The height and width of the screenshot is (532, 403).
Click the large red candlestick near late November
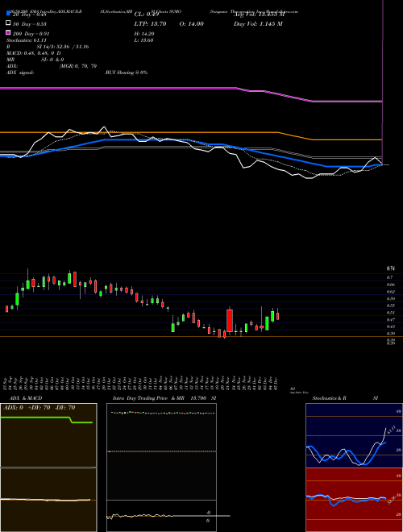230,321
